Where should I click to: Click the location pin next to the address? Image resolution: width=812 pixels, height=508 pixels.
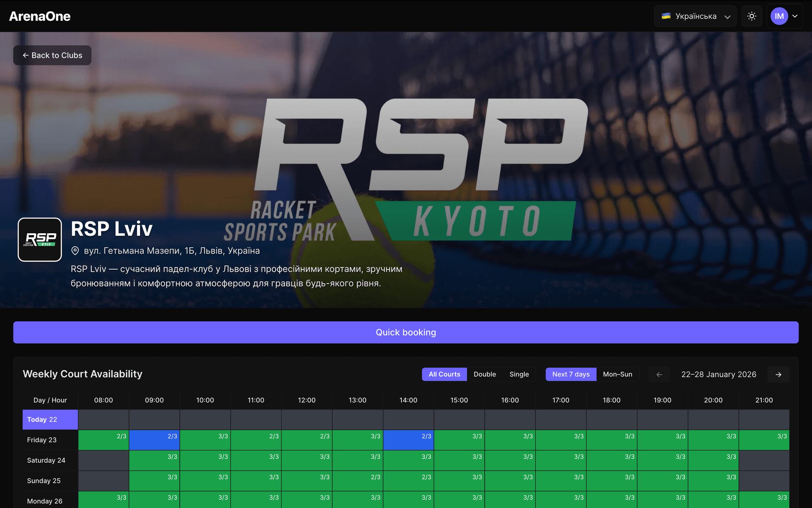point(75,250)
